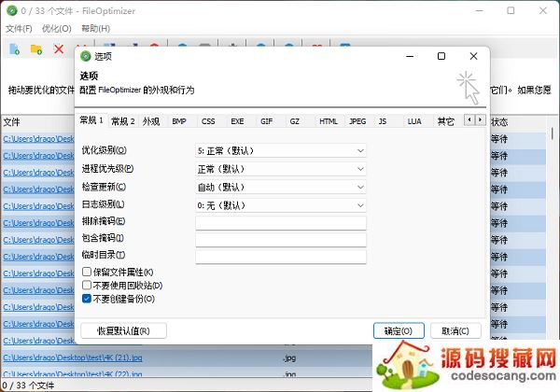Viewport: 560px width, 392px height.
Task: Open the 外观 tab
Action: [151, 121]
